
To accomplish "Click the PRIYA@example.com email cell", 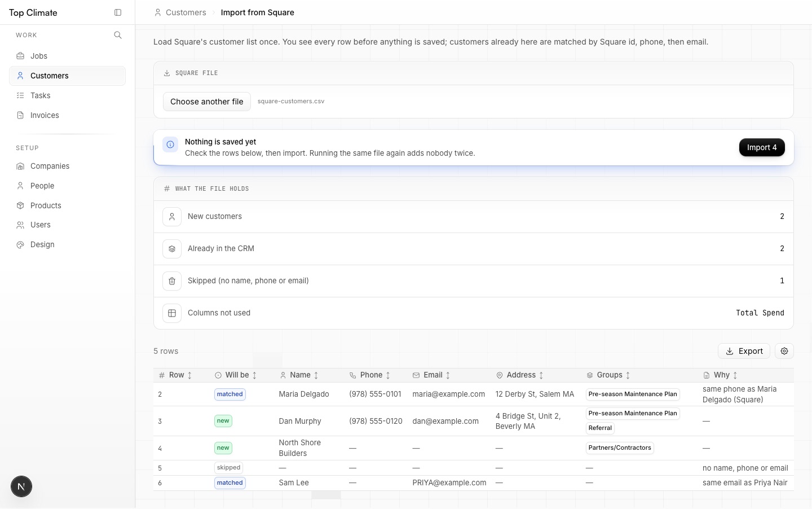I will [449, 483].
